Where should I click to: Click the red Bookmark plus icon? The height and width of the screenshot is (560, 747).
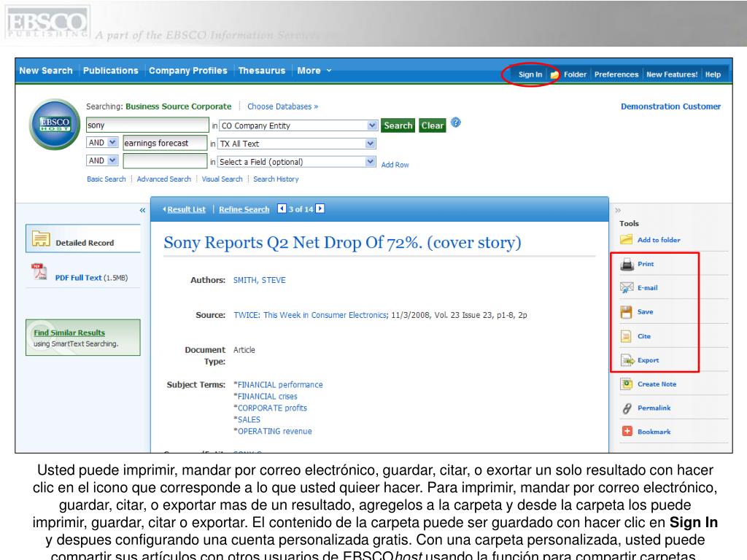(627, 432)
